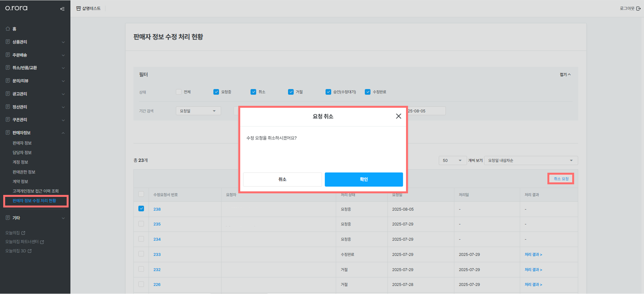
Task: Open the 요청일 period search dropdown
Action: coord(198,111)
